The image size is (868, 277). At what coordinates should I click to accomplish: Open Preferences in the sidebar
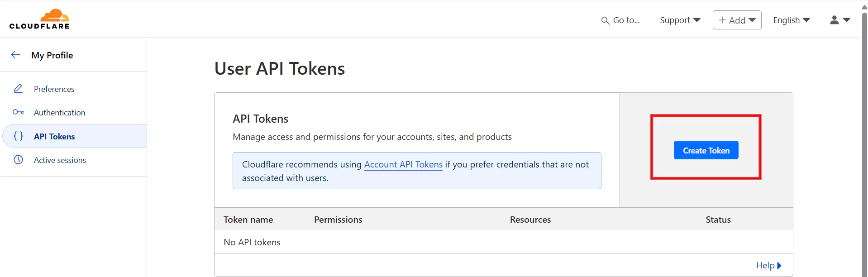(x=54, y=89)
